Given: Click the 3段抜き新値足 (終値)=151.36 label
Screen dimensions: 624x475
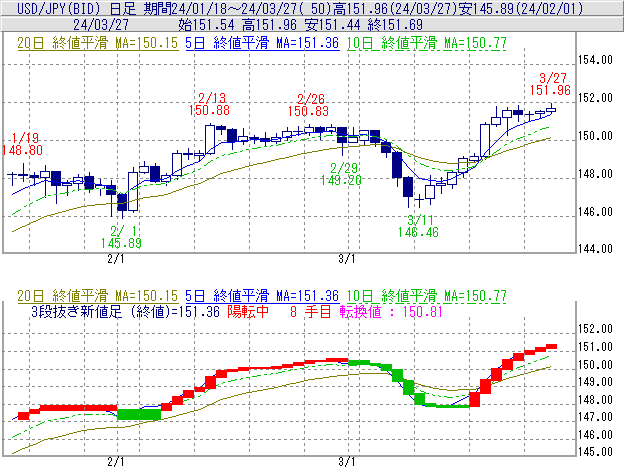Looking at the screenshot, I should click(125, 311).
